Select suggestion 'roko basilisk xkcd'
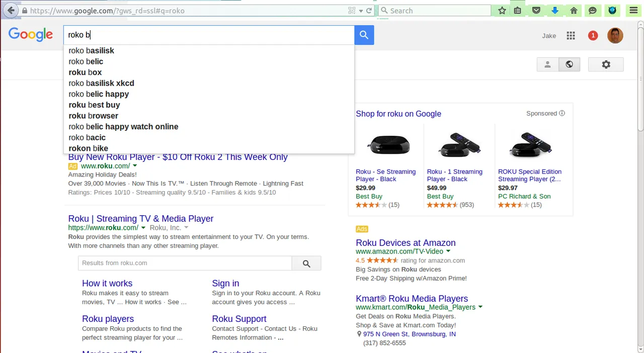The image size is (644, 353). [209, 83]
